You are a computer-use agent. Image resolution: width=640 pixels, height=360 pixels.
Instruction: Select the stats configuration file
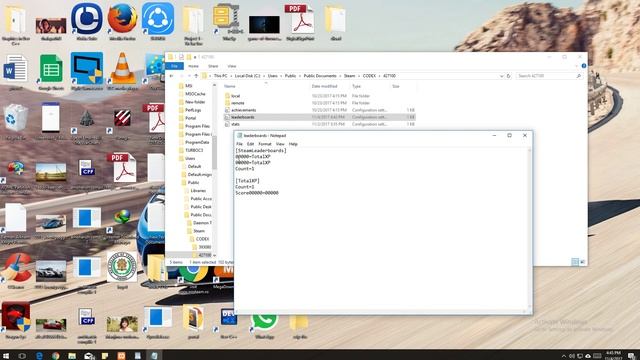(235, 124)
